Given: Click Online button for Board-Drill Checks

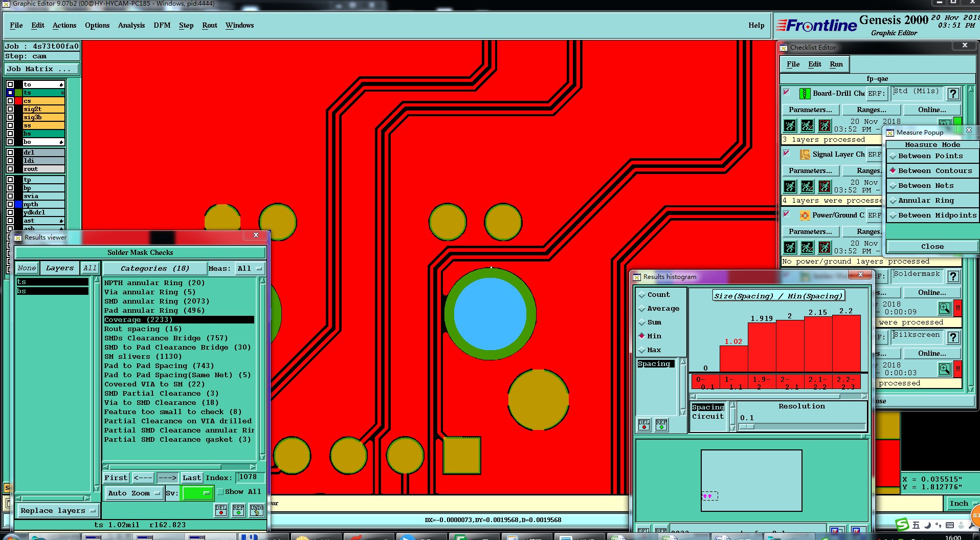Looking at the screenshot, I should (932, 110).
